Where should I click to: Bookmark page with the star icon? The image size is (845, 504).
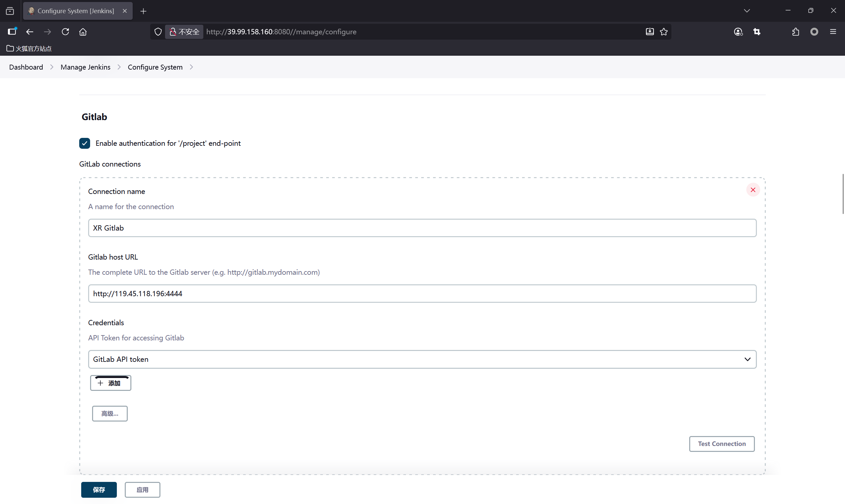click(663, 32)
